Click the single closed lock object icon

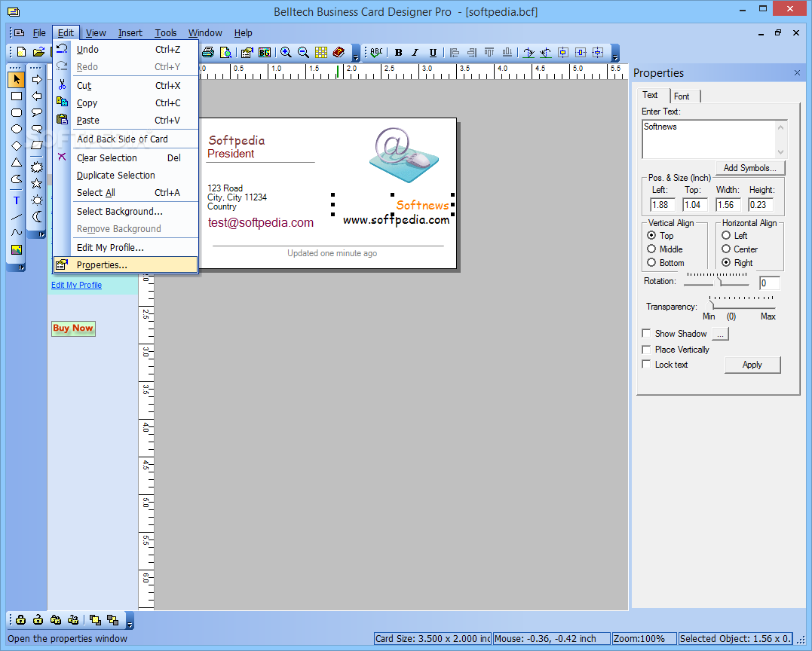[x=20, y=619]
